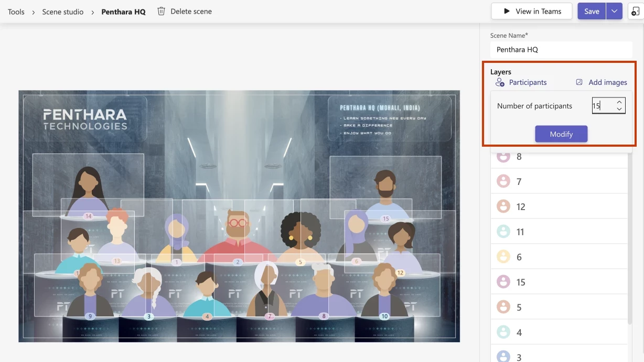This screenshot has width=644, height=362.
Task: Select participant badge 8 in the scene
Action: coord(324,316)
